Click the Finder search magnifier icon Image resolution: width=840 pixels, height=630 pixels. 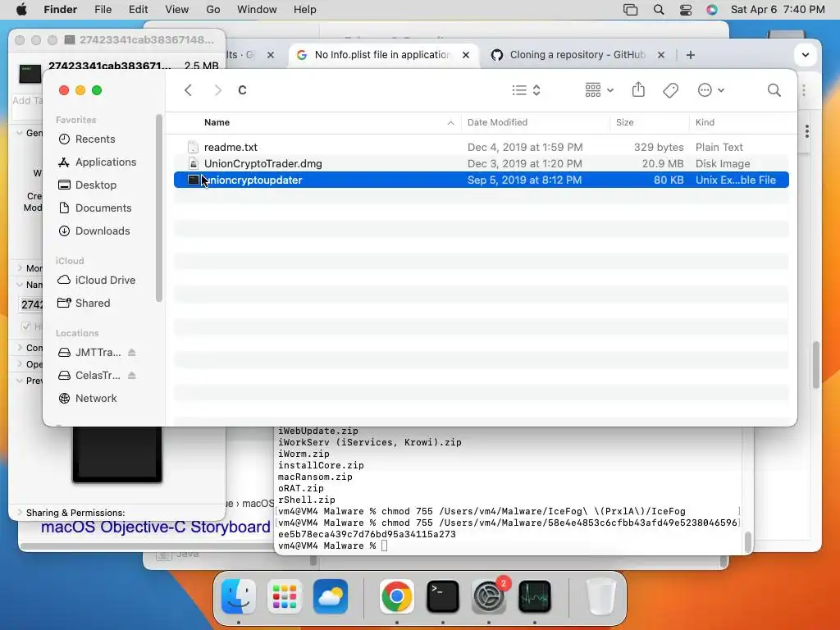point(774,90)
